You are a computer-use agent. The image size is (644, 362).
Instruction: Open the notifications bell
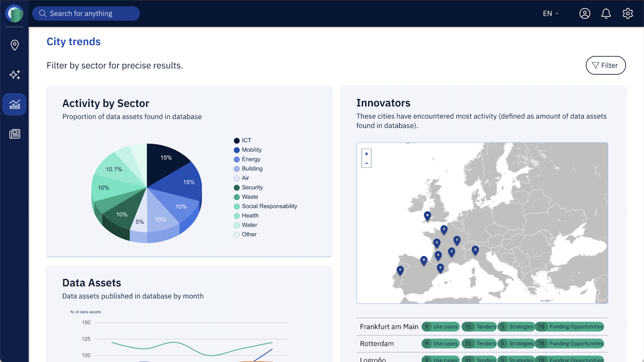click(606, 13)
